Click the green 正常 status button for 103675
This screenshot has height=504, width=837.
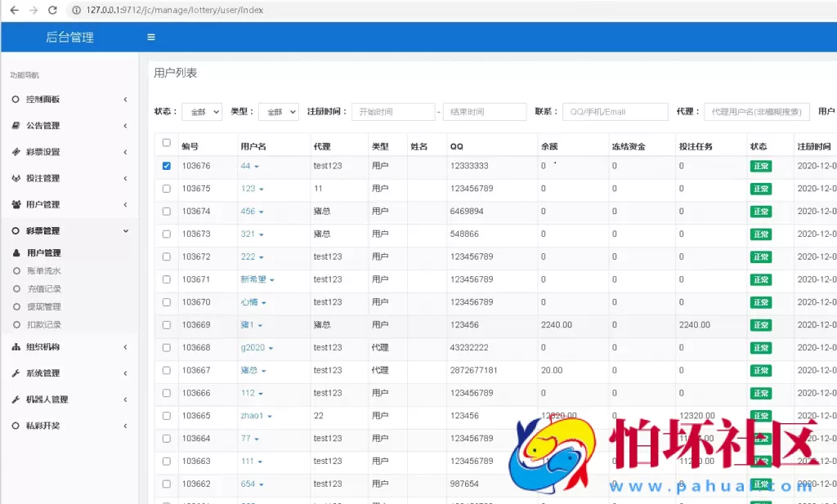[x=760, y=189]
